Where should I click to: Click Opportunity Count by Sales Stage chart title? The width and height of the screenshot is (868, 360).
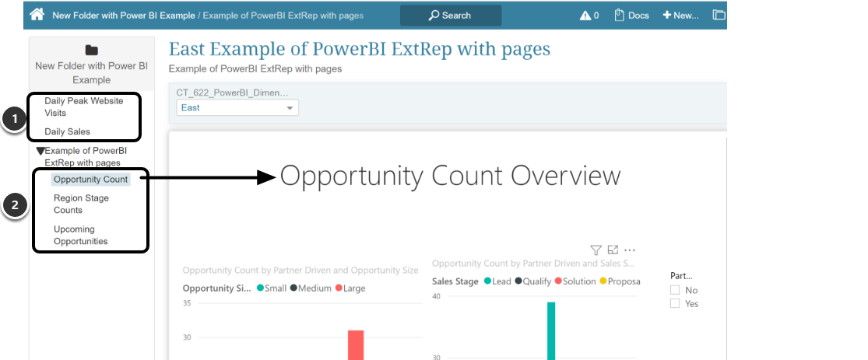[x=533, y=264]
